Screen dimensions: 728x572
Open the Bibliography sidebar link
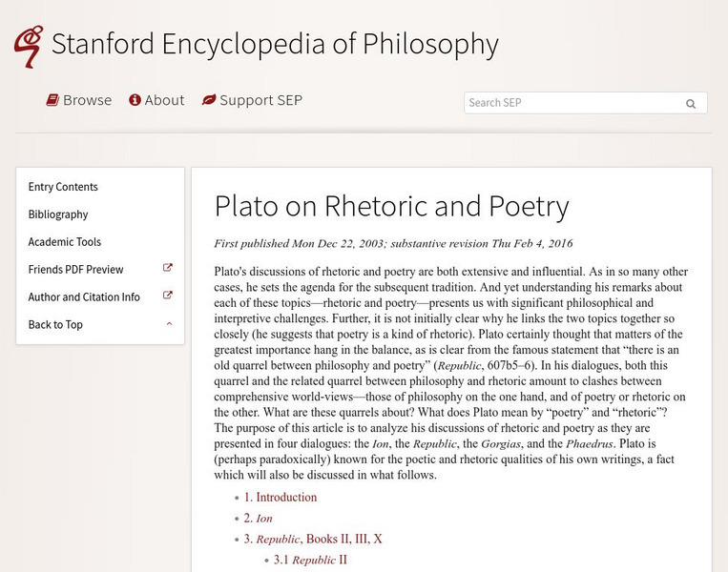tap(58, 214)
